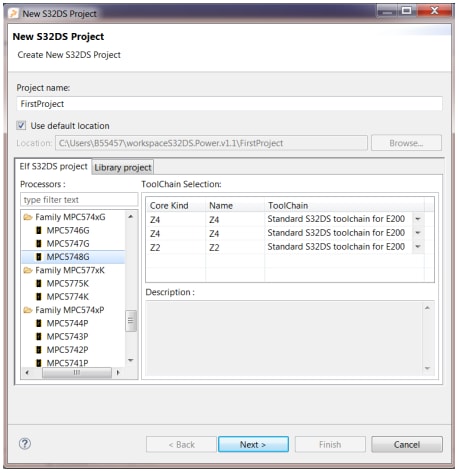Click the processors list scroll left arrow

[27, 373]
